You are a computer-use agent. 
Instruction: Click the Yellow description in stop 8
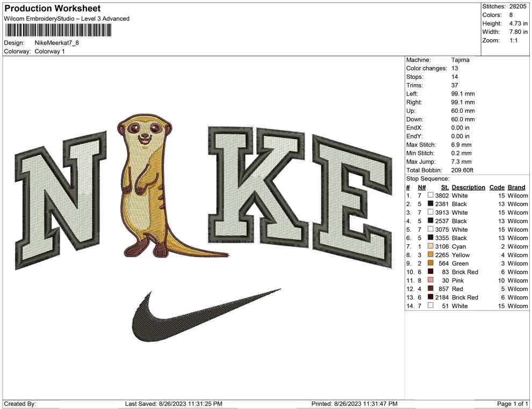[x=461, y=255]
